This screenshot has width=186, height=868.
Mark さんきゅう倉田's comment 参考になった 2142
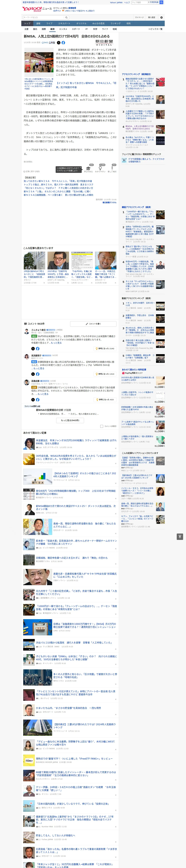coord(105,349)
